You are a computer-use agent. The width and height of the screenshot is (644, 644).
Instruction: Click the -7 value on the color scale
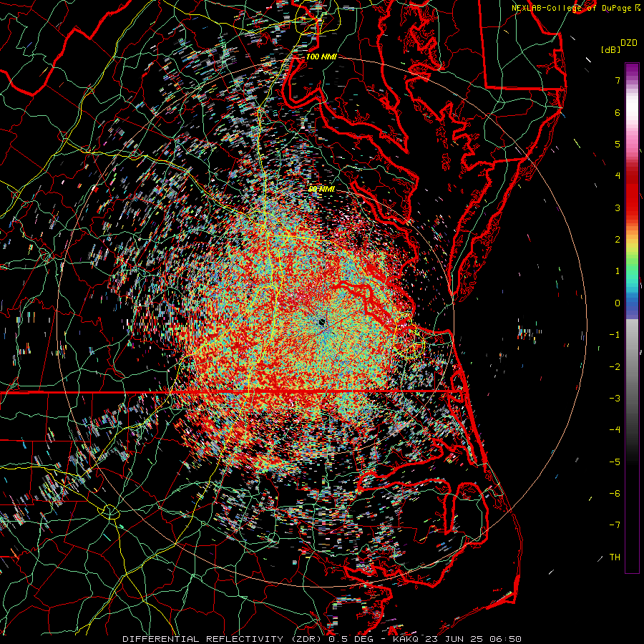615,525
